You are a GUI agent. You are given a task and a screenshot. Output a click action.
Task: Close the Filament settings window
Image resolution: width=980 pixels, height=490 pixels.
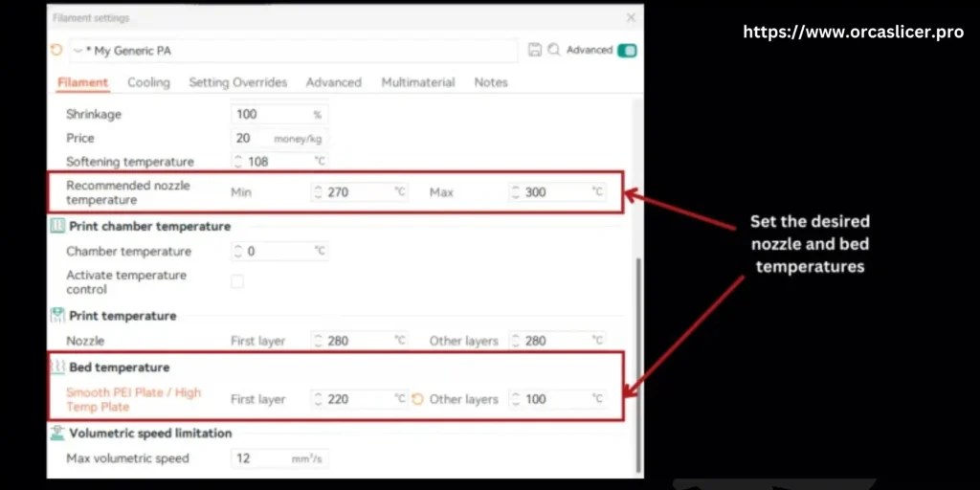(632, 18)
